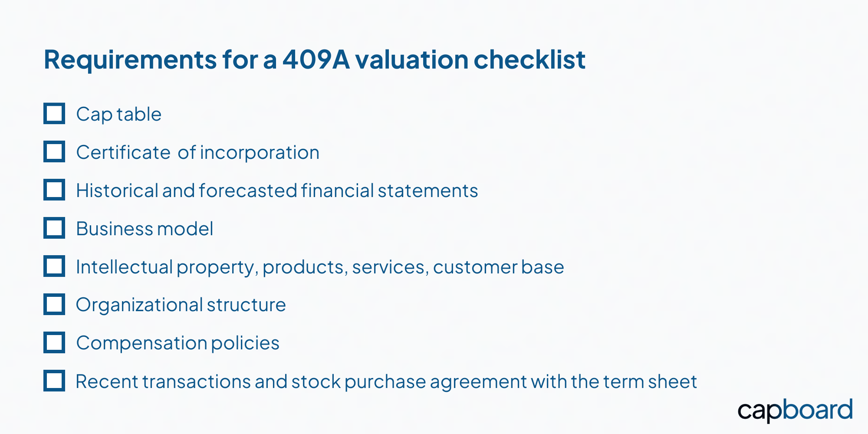Screen dimensions: 868x434
Task: Tick the Certificate of incorporation checkbox
Action: tap(54, 151)
